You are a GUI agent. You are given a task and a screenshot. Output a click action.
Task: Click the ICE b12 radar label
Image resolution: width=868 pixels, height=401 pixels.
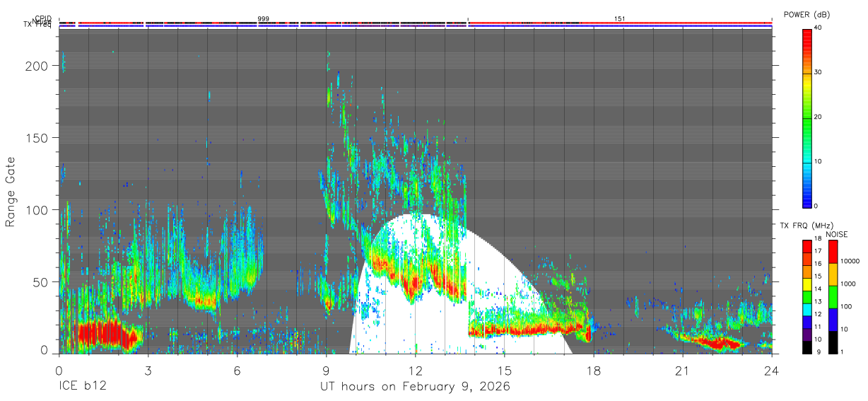(x=83, y=387)
